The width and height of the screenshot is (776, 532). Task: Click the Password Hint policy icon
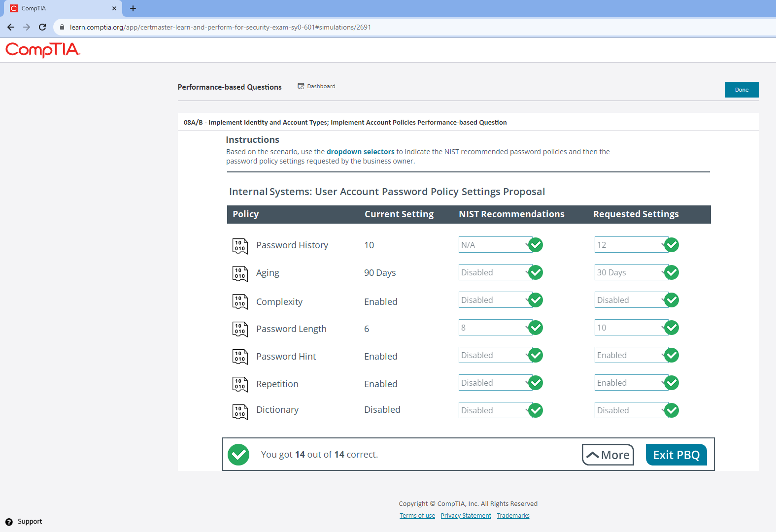click(239, 356)
